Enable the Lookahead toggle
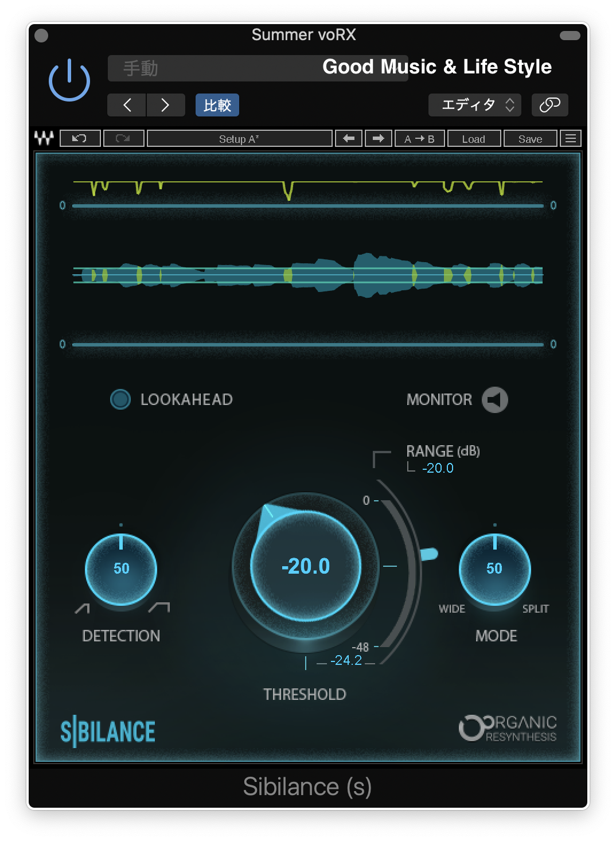 coord(120,399)
